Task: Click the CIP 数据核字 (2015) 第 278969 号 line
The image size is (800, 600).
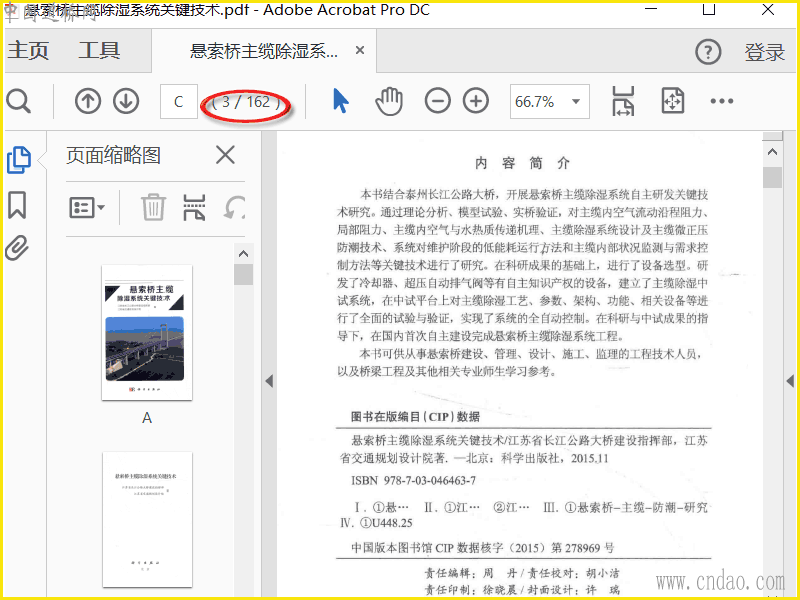Action: pyautogui.click(x=483, y=548)
